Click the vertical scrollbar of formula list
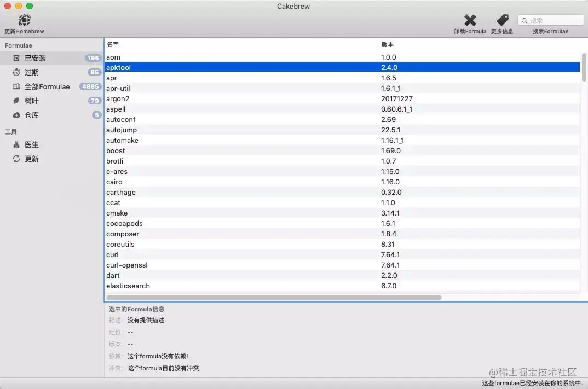Screen dimensions: 588x389 [x=584, y=67]
